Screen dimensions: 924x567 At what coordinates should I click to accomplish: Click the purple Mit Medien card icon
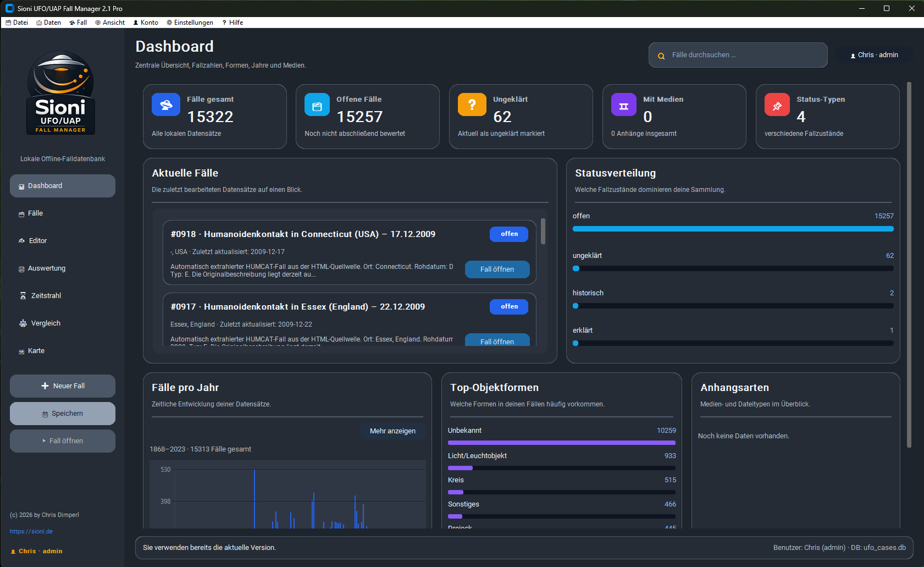pyautogui.click(x=623, y=105)
